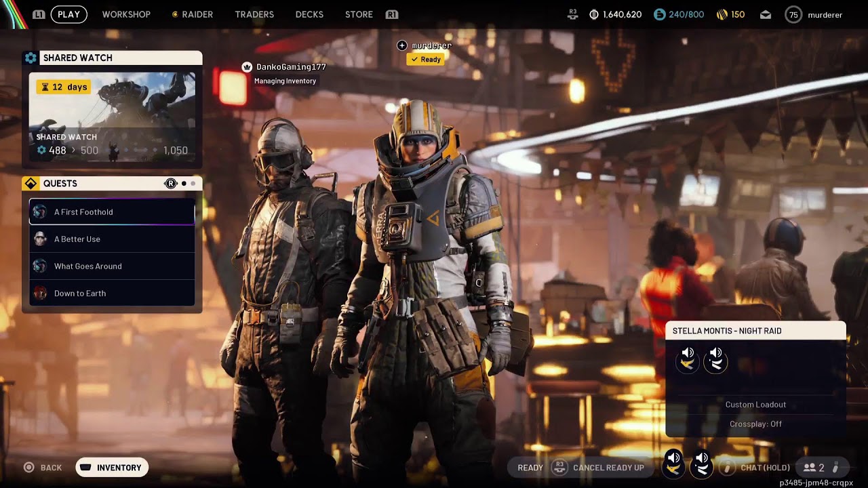The image size is (868, 488).
Task: Click the QUESTS diamond header icon
Action: [31, 184]
